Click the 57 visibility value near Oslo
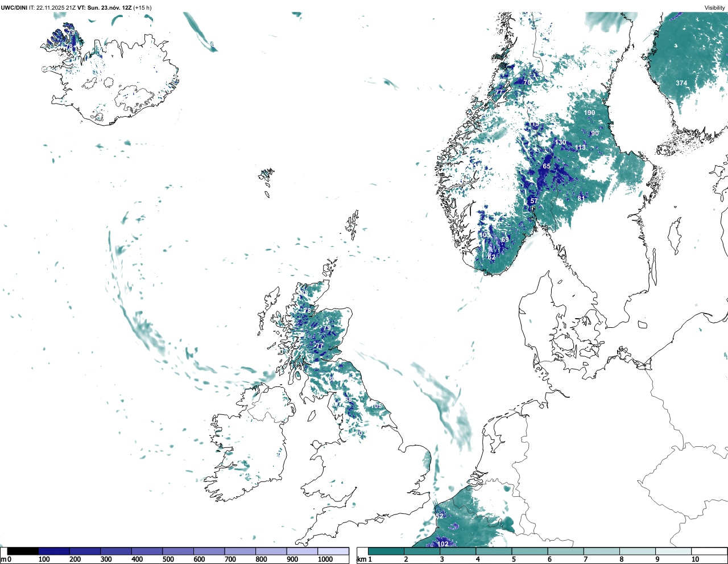Image resolution: width=728 pixels, height=564 pixels. pos(534,201)
